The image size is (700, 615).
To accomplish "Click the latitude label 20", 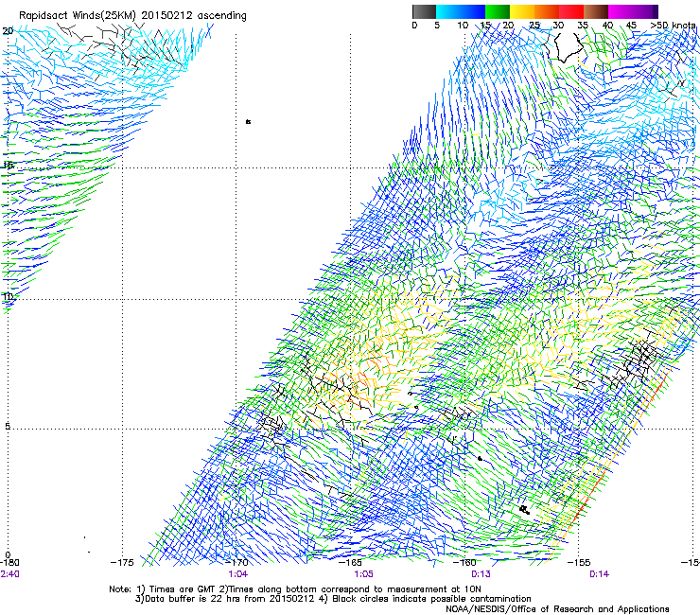I will tap(8, 31).
